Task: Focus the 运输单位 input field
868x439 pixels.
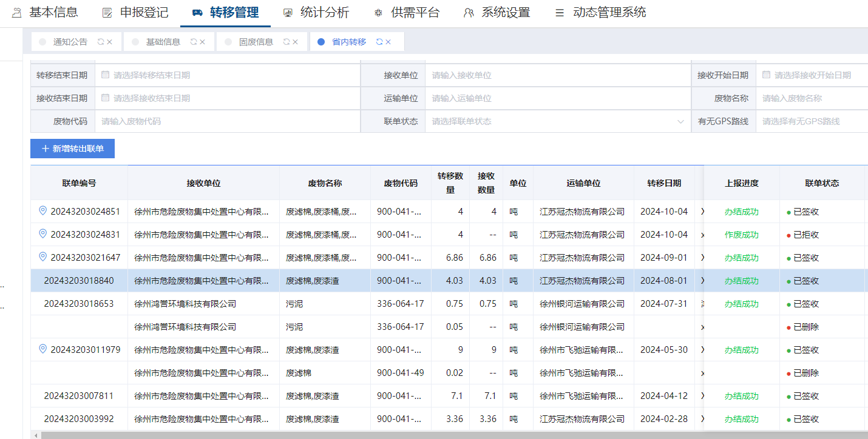Action: [558, 98]
